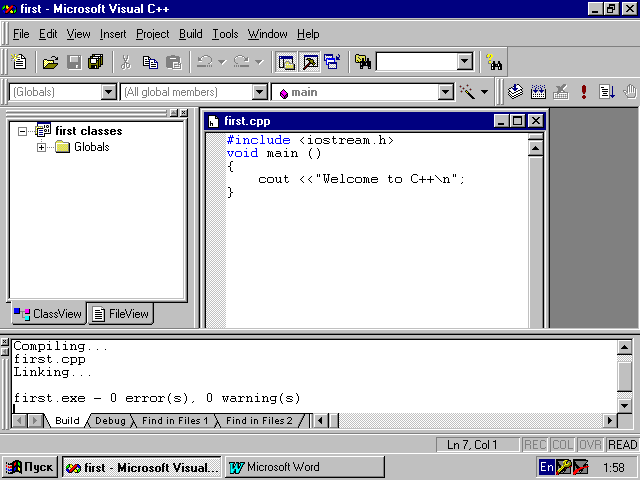Open the (All global members) filter dropdown
The width and height of the screenshot is (640, 480).
tap(260, 92)
